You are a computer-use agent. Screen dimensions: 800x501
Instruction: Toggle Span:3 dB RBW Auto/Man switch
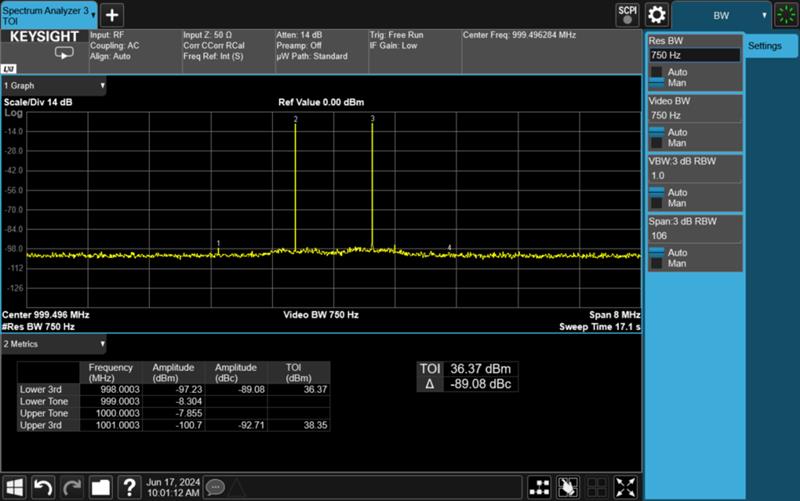pos(656,258)
